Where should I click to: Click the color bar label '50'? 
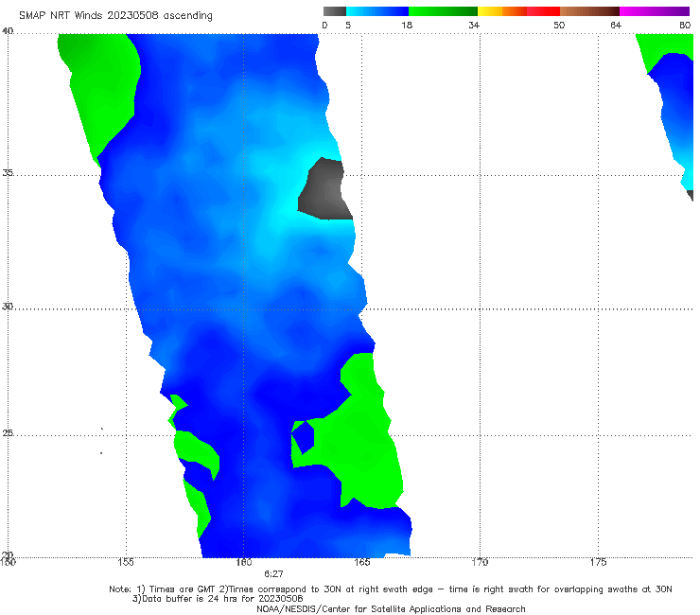coord(559,26)
